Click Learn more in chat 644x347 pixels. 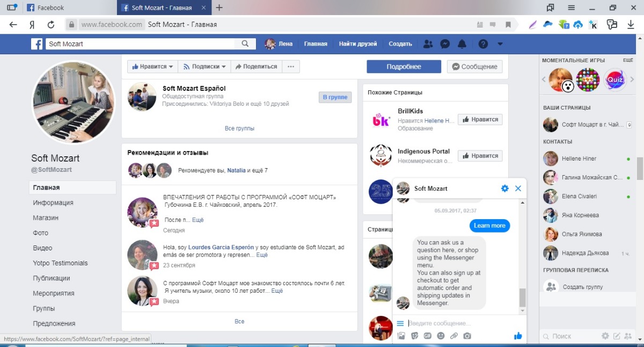tap(489, 226)
